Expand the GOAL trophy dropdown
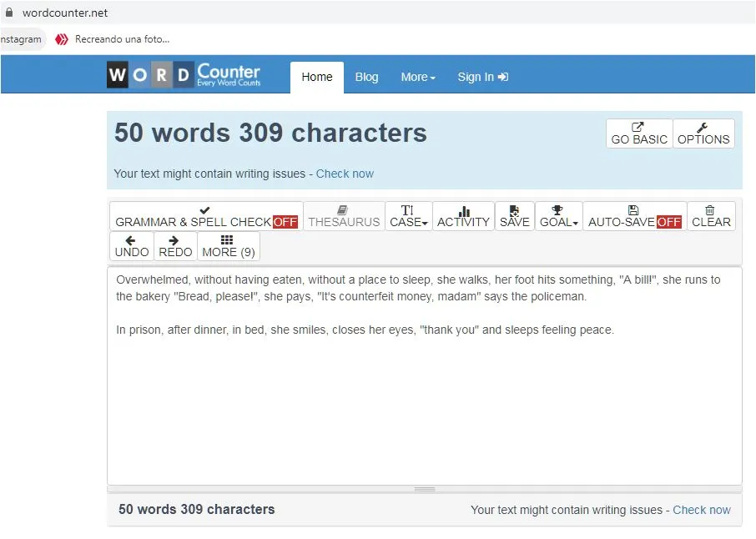 (x=558, y=216)
